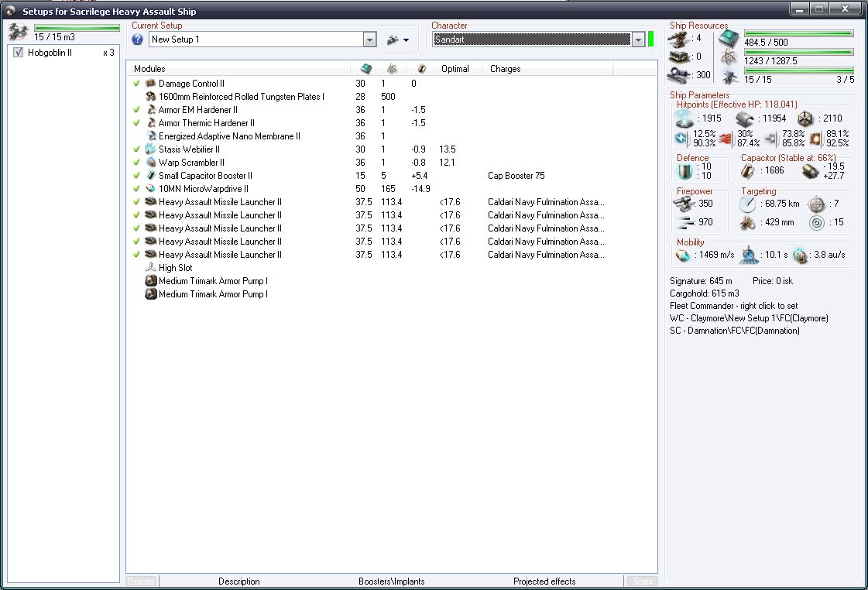Click the 10MN MicroWarpdrive II icon
Image resolution: width=868 pixels, height=590 pixels.
click(x=150, y=189)
